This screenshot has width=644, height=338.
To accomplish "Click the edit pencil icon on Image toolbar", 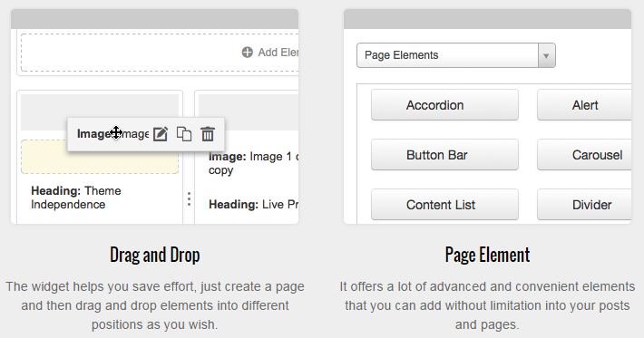I will [x=161, y=134].
